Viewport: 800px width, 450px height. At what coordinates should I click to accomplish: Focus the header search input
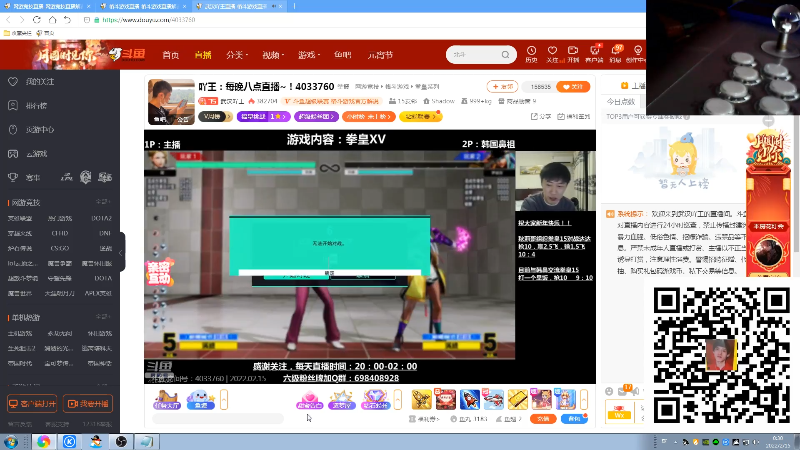(x=474, y=55)
